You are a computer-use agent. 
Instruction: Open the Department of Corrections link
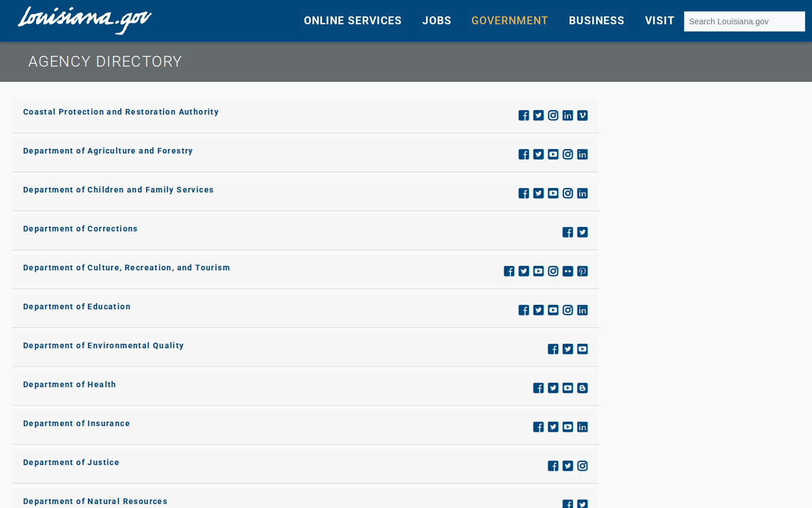coord(80,229)
